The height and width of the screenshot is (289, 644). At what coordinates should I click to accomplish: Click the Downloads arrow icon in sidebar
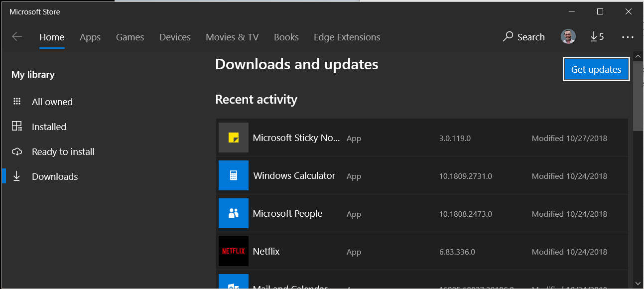(17, 176)
